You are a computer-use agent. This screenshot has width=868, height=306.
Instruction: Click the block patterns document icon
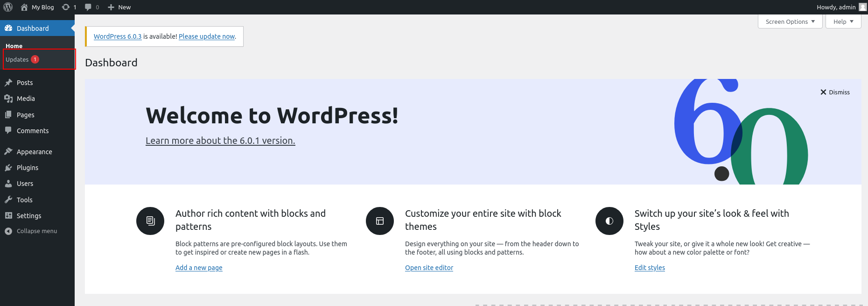[150, 221]
